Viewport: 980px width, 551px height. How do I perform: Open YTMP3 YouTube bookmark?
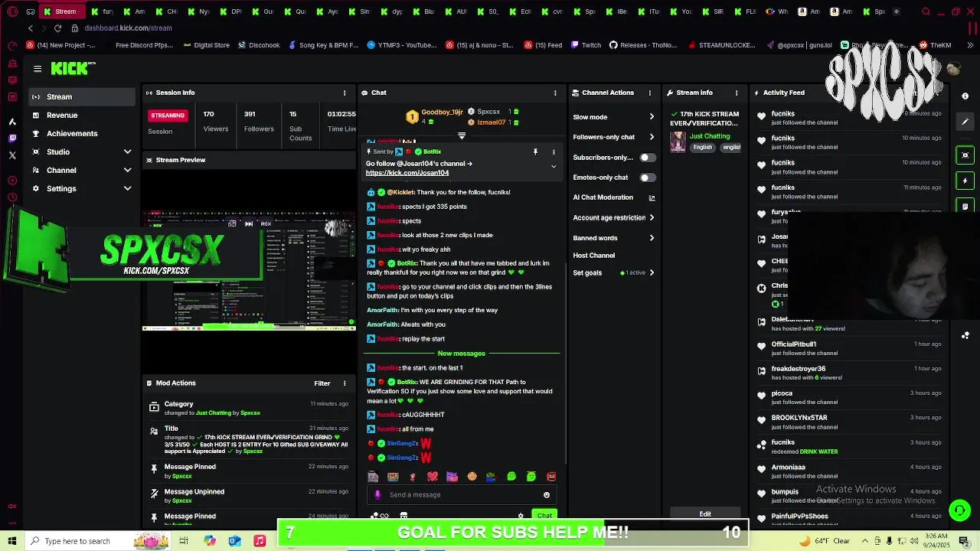point(402,45)
